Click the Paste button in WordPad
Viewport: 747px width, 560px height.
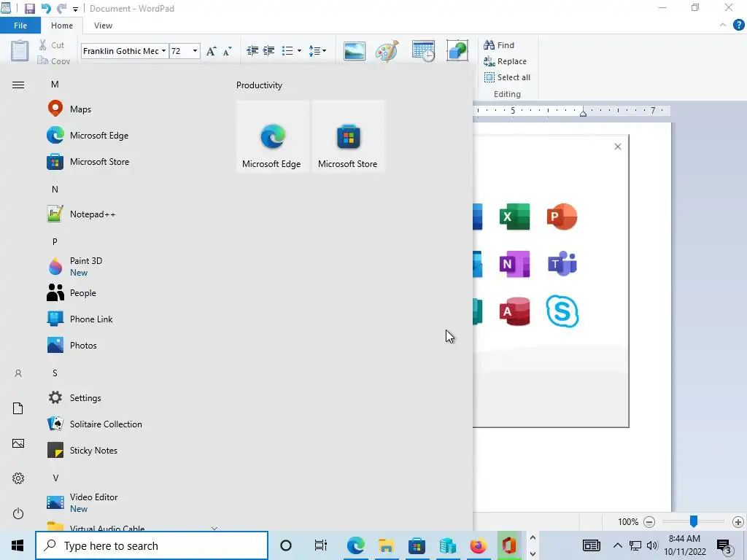tap(20, 50)
